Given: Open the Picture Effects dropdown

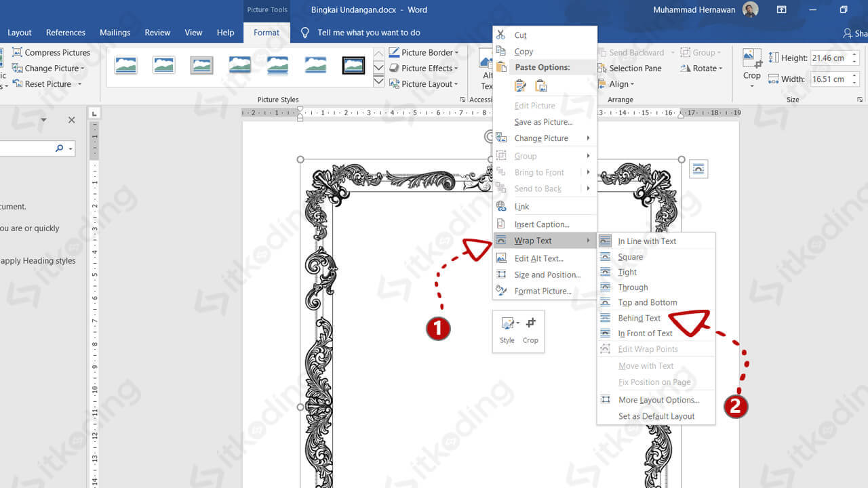Looking at the screenshot, I should 424,68.
